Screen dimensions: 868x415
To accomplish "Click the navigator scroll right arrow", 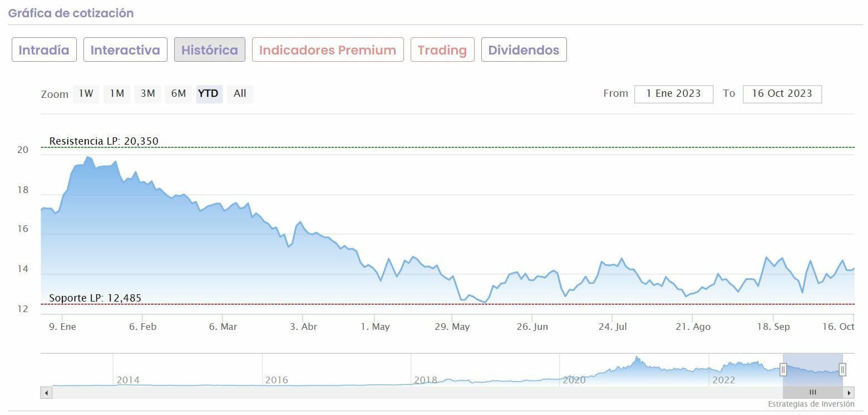I will point(849,393).
